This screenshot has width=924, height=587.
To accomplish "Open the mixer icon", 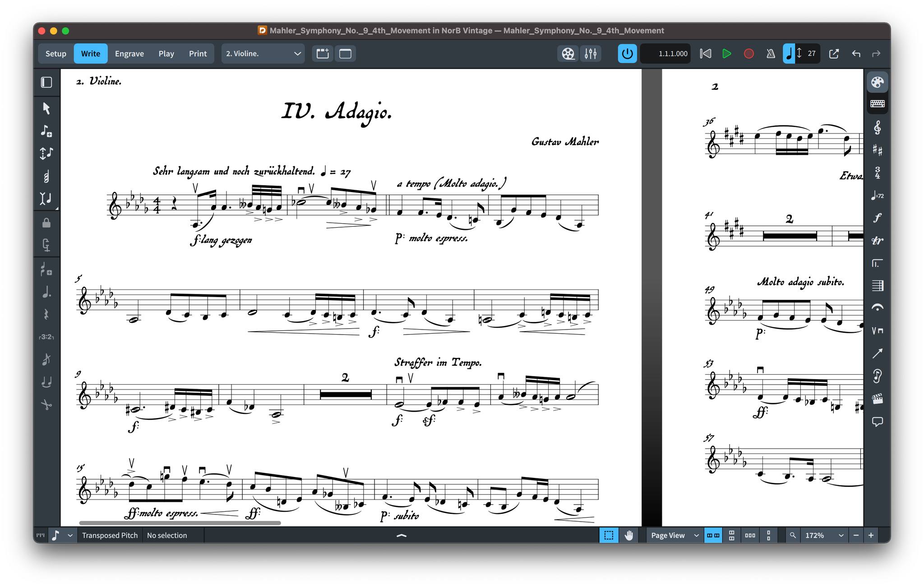I will pos(591,54).
